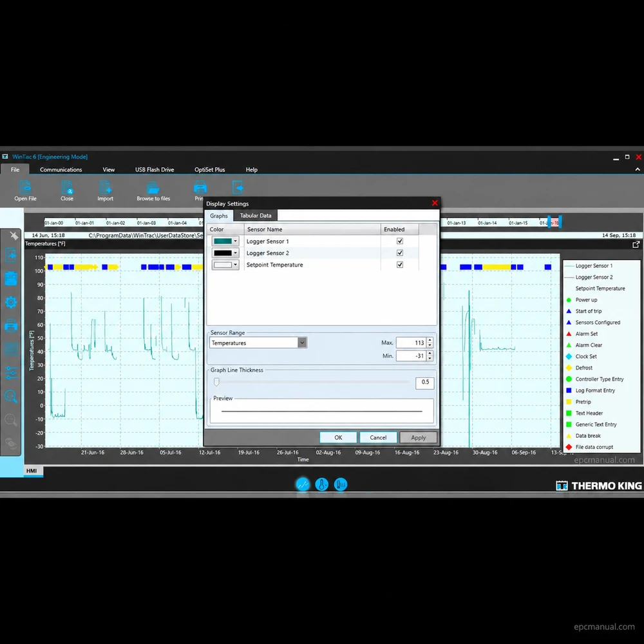Switch to the Graphs tab
This screenshot has width=644, height=644.
pos(218,216)
